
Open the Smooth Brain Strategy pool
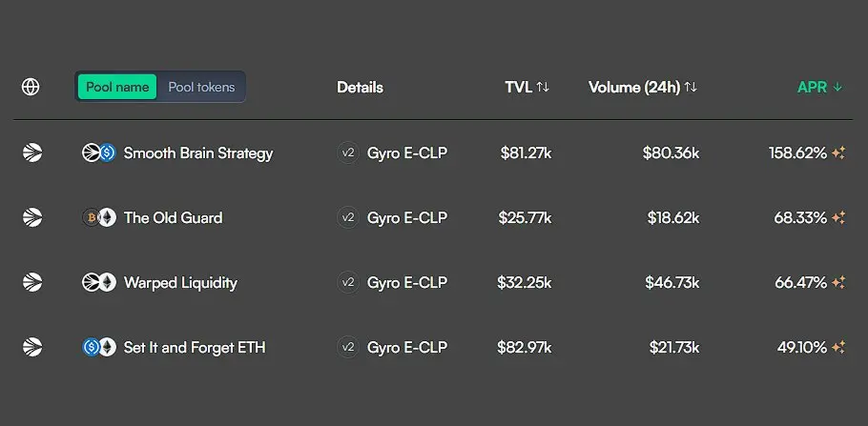[198, 152]
